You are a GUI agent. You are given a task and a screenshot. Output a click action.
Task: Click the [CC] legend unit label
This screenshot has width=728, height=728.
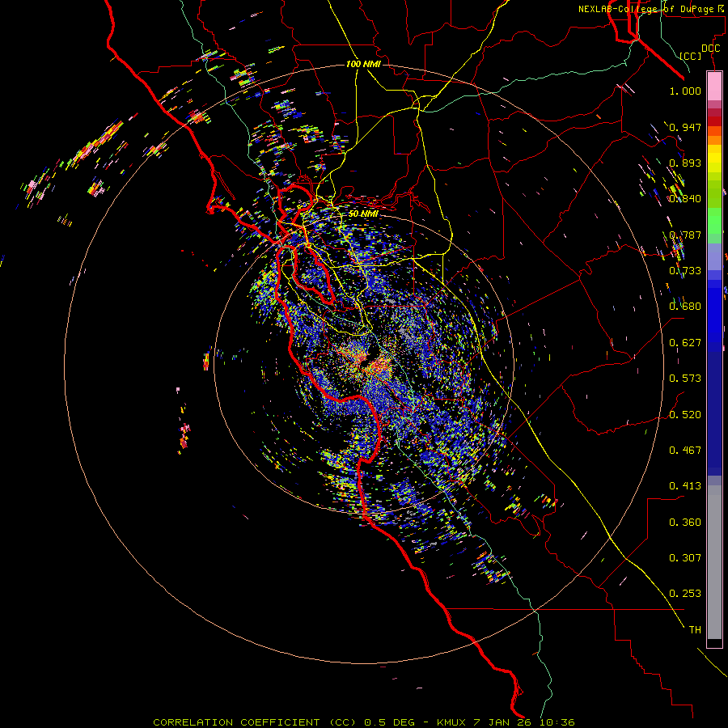click(x=690, y=56)
